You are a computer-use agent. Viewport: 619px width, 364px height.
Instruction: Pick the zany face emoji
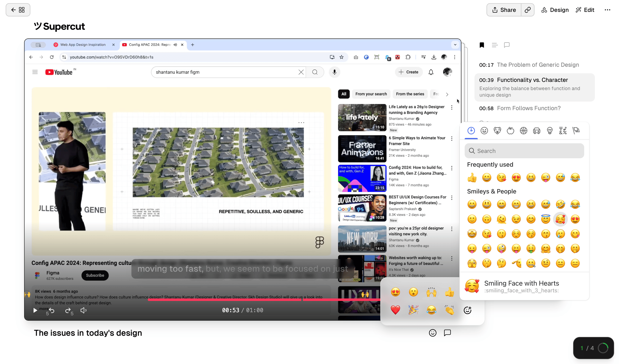(x=501, y=249)
